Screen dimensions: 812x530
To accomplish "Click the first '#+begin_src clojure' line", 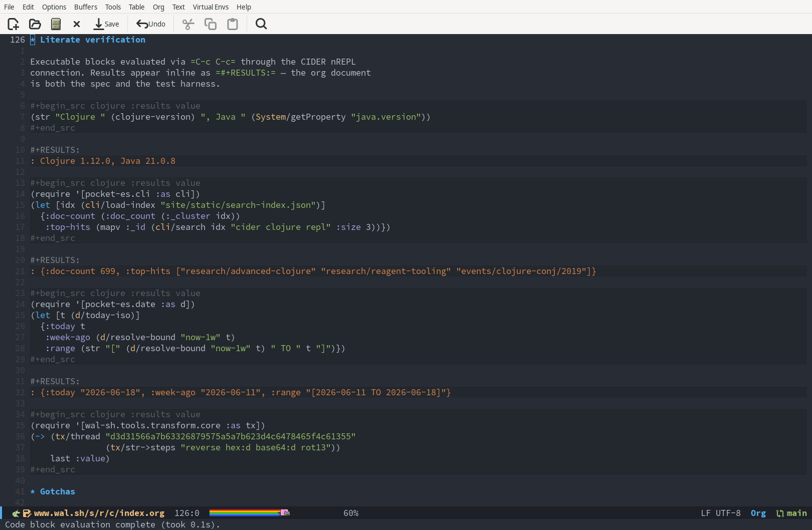I will pos(115,106).
